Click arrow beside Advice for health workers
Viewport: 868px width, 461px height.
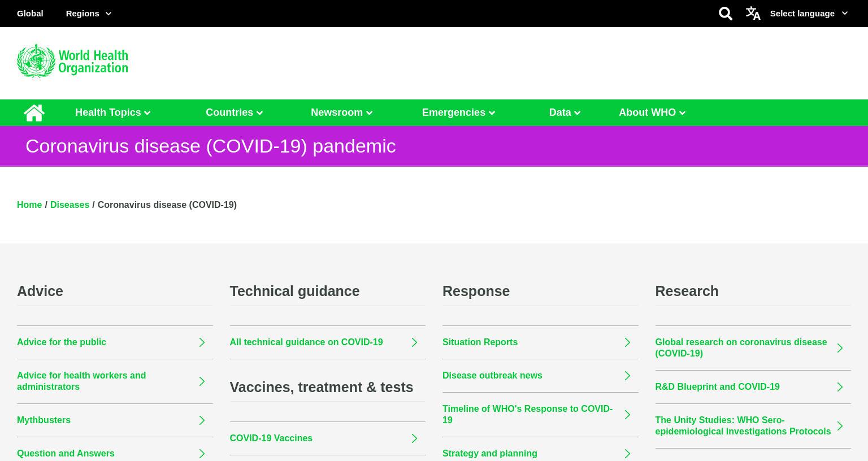click(x=202, y=381)
